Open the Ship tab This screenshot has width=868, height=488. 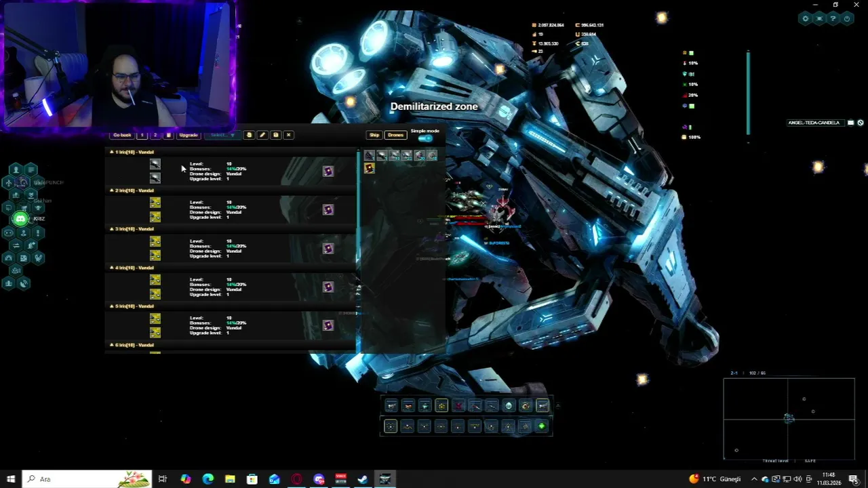coord(374,135)
